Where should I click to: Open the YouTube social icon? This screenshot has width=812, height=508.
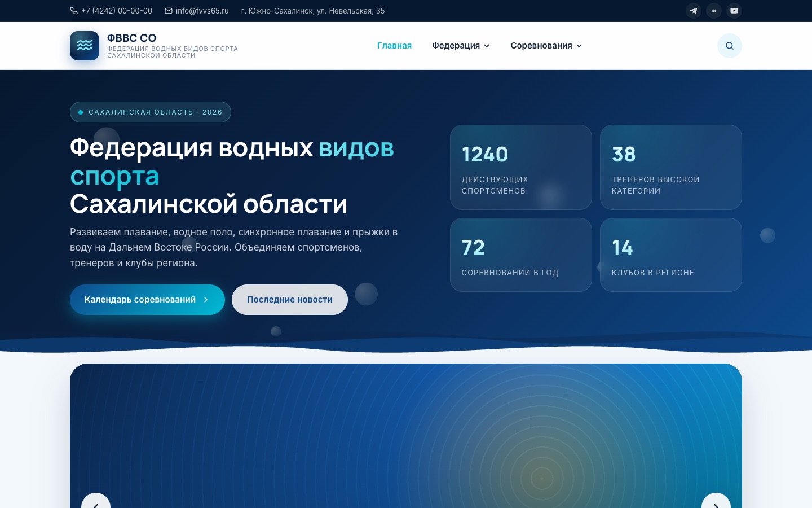coord(734,11)
